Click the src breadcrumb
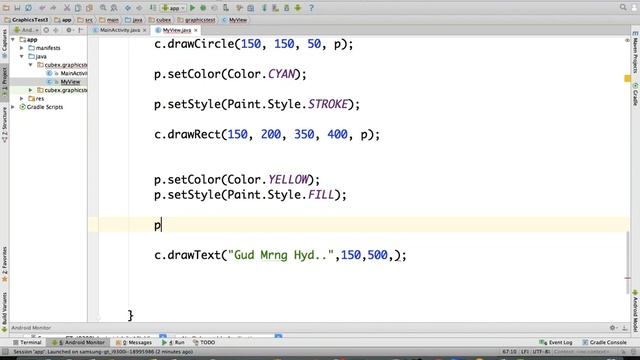This screenshot has width=640, height=360. (85, 20)
